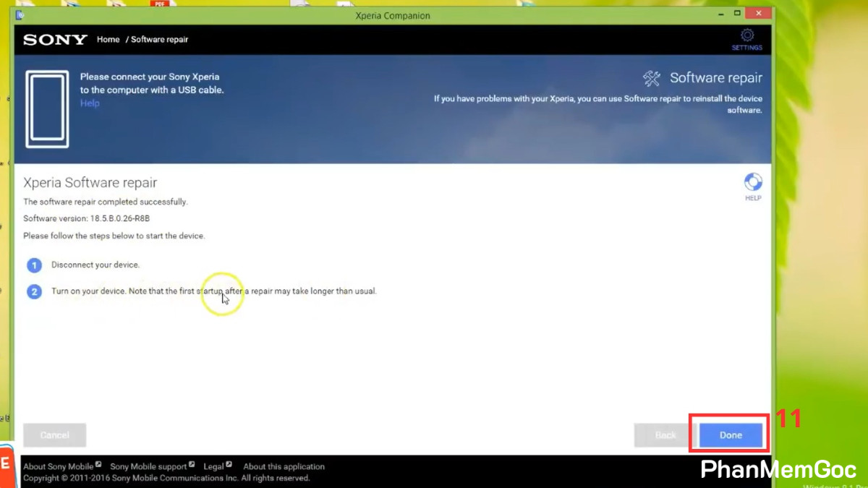This screenshot has width=868, height=488.
Task: Click step 2 number badge
Action: pyautogui.click(x=34, y=292)
